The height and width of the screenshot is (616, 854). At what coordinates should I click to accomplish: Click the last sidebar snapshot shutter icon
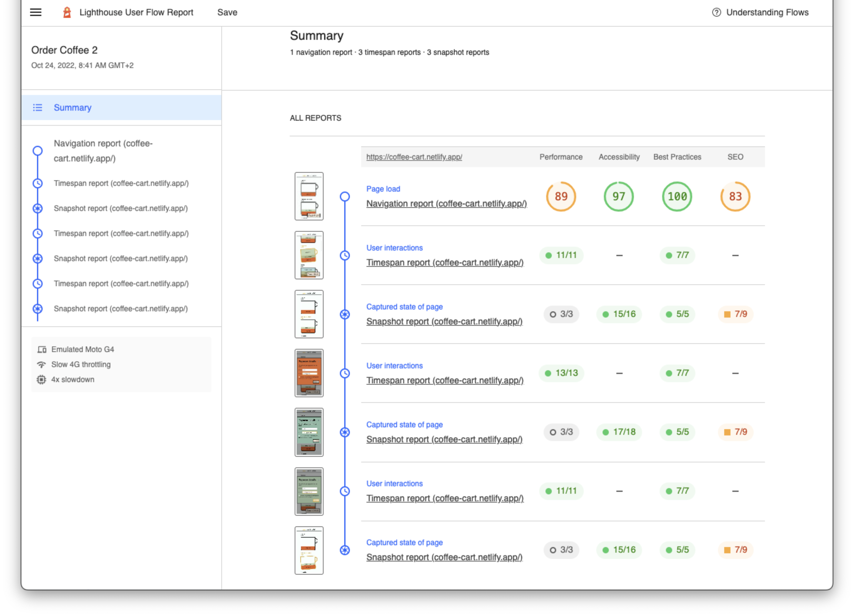tap(38, 309)
